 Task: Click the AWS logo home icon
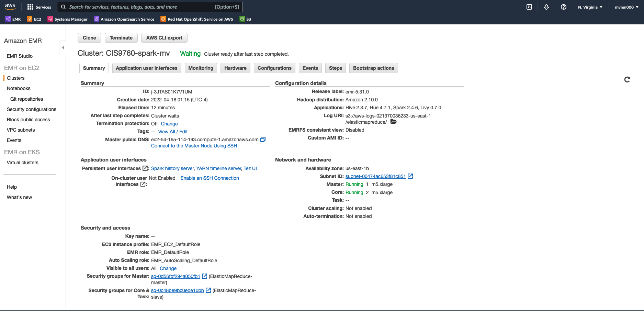10,7
